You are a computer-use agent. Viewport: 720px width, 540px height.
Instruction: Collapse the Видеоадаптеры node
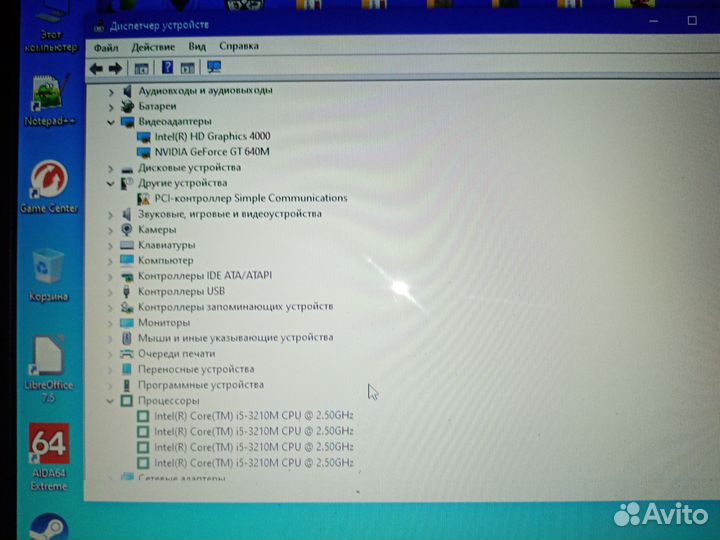pos(111,123)
